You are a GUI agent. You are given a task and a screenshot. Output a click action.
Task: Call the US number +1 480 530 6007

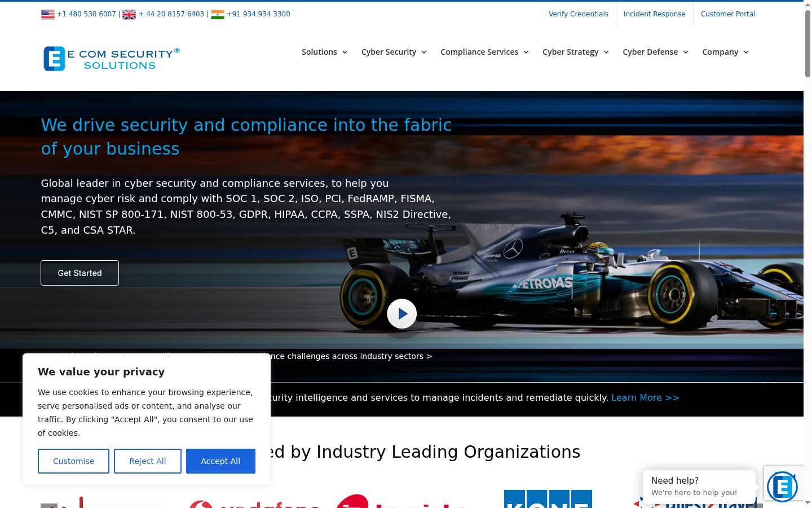[x=86, y=14]
